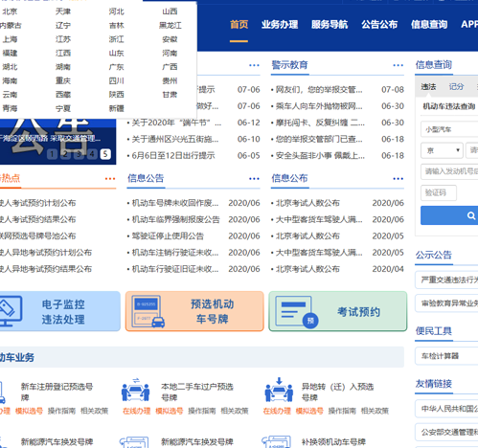Switch to the 违法 query tab

pyautogui.click(x=428, y=87)
